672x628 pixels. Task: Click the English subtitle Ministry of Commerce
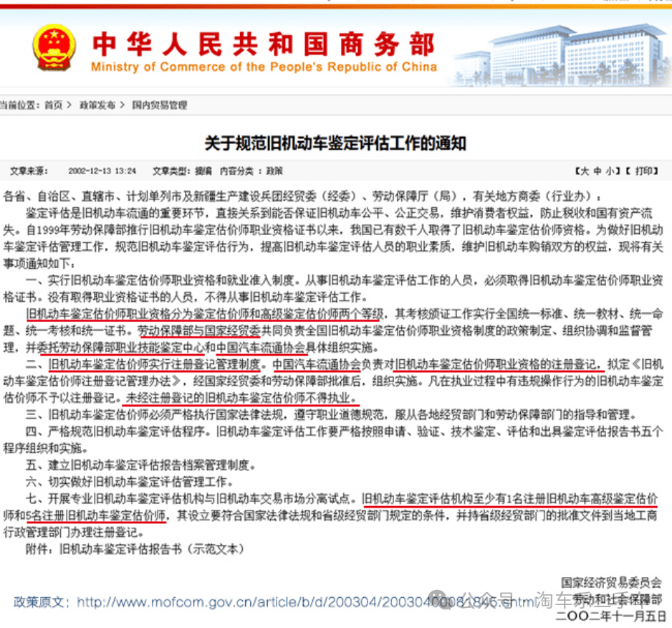tap(264, 67)
